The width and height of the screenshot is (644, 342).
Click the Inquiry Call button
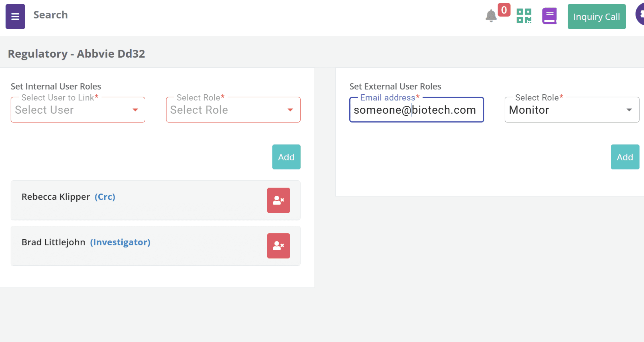(x=597, y=17)
